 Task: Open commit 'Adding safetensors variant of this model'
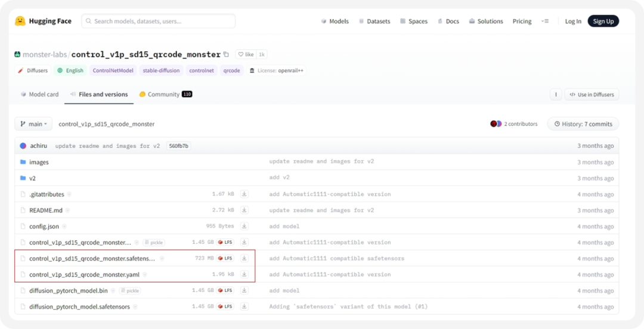(x=349, y=307)
